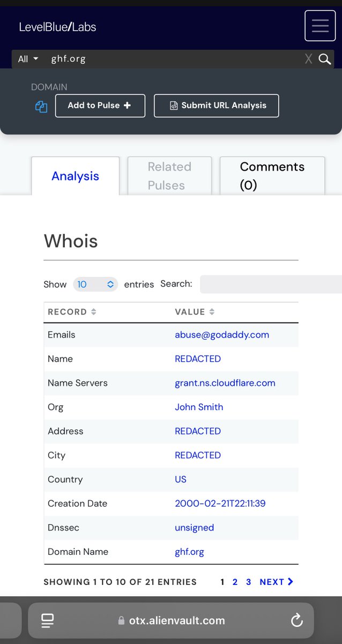Open the browser page options icon
This screenshot has width=342, height=644.
[x=48, y=621]
